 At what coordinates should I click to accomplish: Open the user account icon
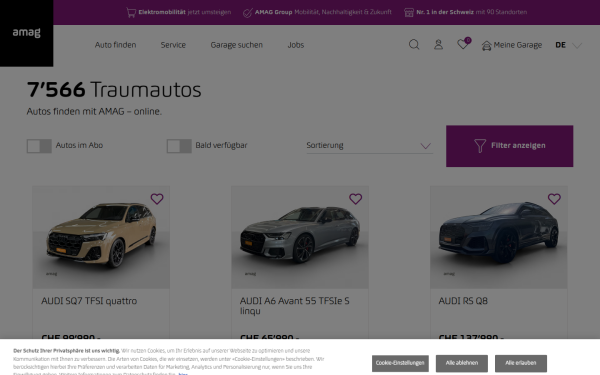pos(439,45)
